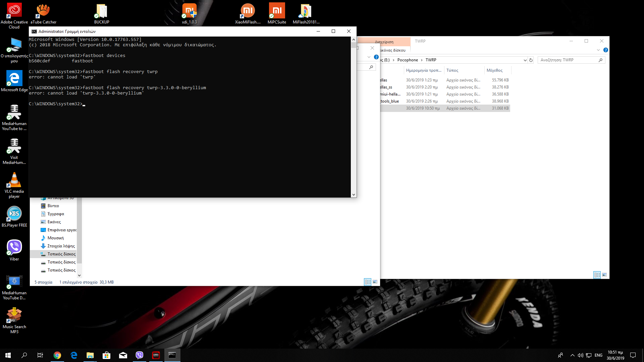Select Στοιχεία λήψης in navigation pane
The height and width of the screenshot is (362, 644).
click(x=61, y=246)
